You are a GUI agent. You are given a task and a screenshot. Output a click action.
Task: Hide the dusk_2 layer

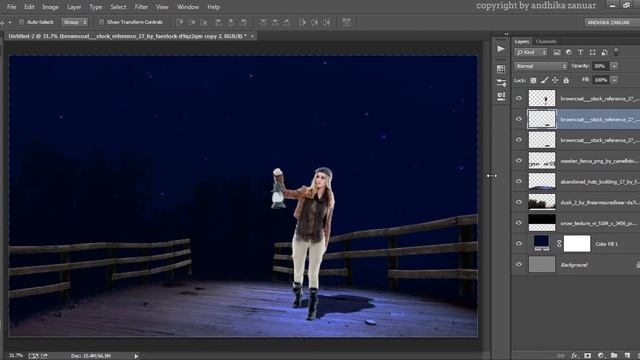click(519, 202)
